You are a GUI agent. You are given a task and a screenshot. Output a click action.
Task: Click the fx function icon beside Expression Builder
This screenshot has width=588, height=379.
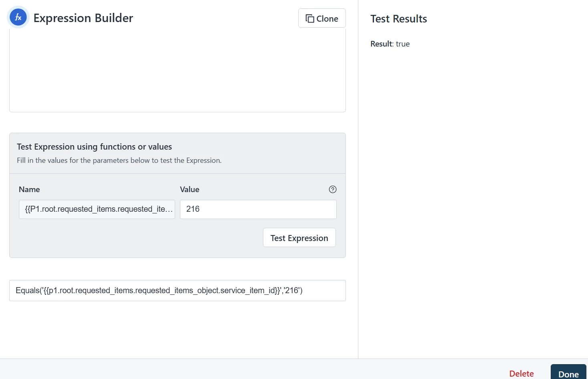pos(18,18)
